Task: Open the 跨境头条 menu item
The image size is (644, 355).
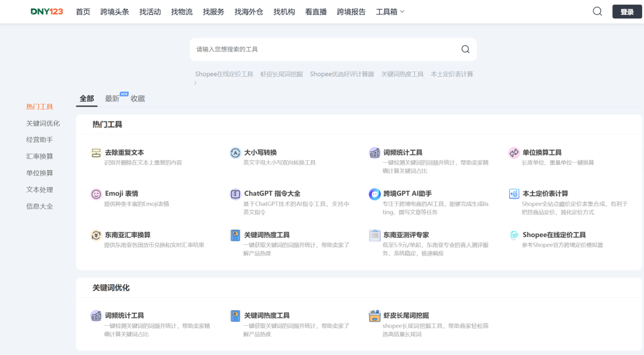Action: 114,11
